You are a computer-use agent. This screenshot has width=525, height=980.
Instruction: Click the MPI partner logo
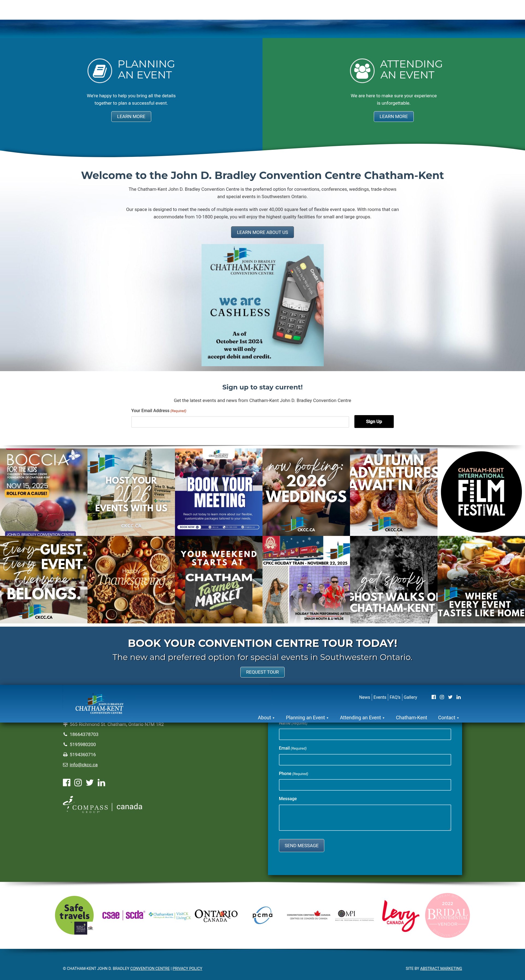click(x=354, y=915)
